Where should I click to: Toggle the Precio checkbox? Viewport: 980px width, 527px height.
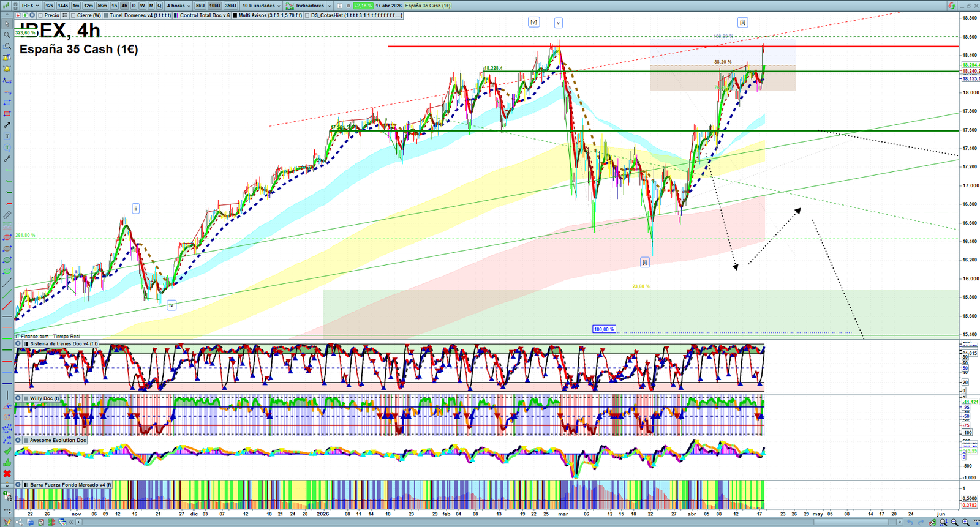click(x=40, y=15)
